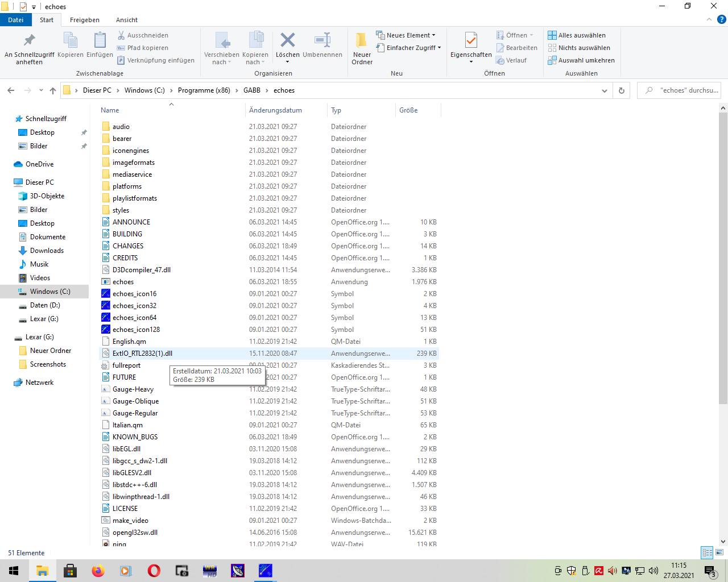The height and width of the screenshot is (582, 728).
Task: Switch to large icons view in status bar
Action: tap(719, 552)
